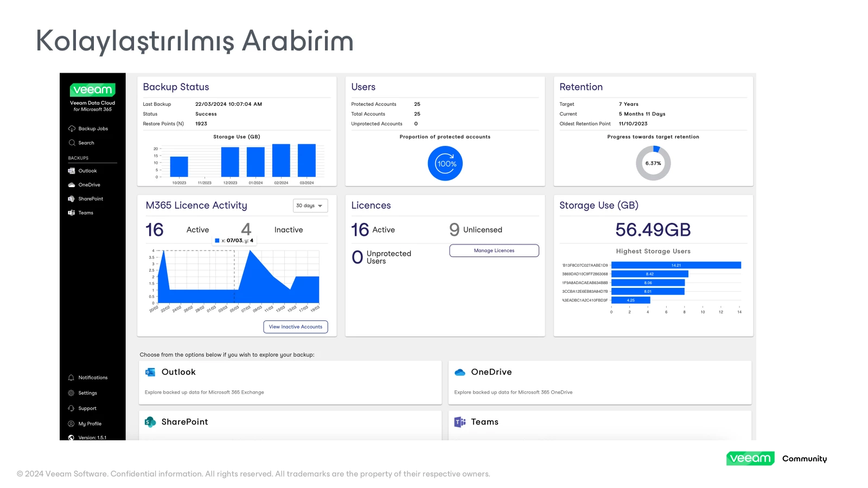Open the 30 days period dropdown
868x488 pixels.
tap(310, 206)
